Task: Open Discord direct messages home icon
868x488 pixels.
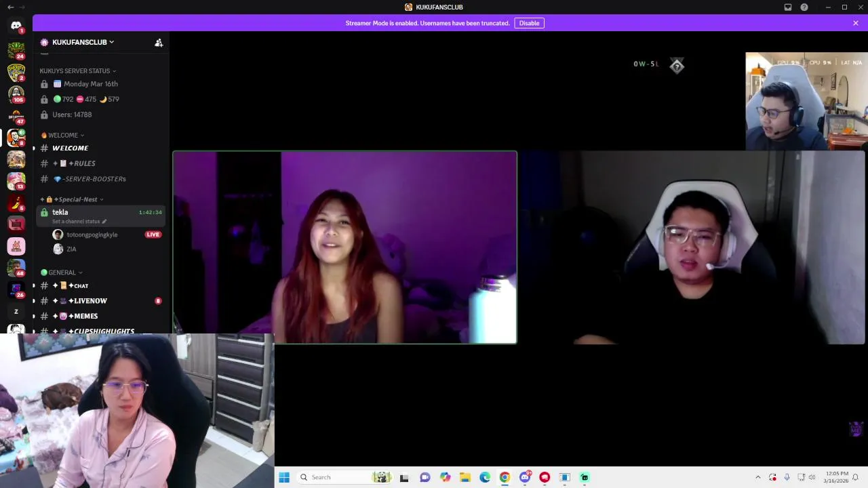Action: coord(16,26)
